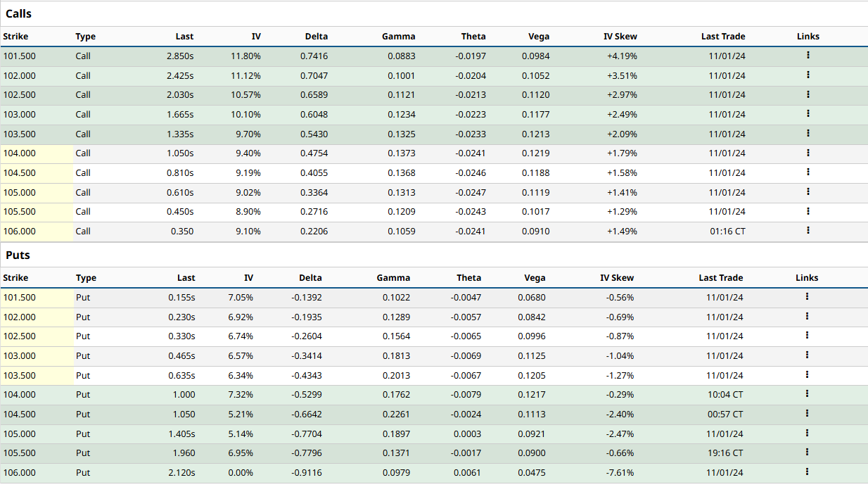
Task: Click Put last trade time 19:16 CT
Action: (725, 453)
